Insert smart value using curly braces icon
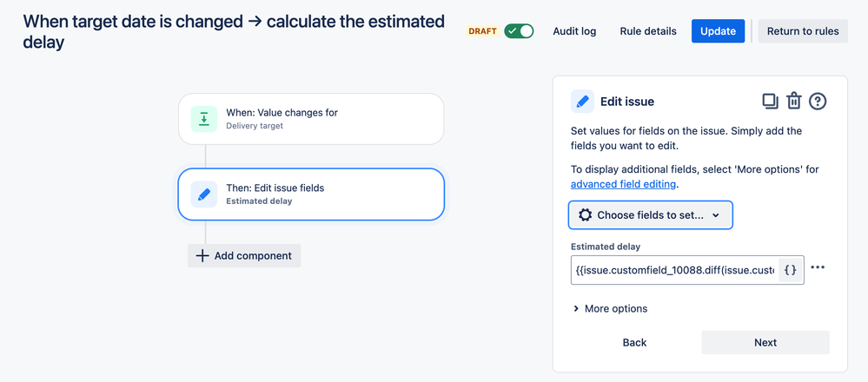 790,270
